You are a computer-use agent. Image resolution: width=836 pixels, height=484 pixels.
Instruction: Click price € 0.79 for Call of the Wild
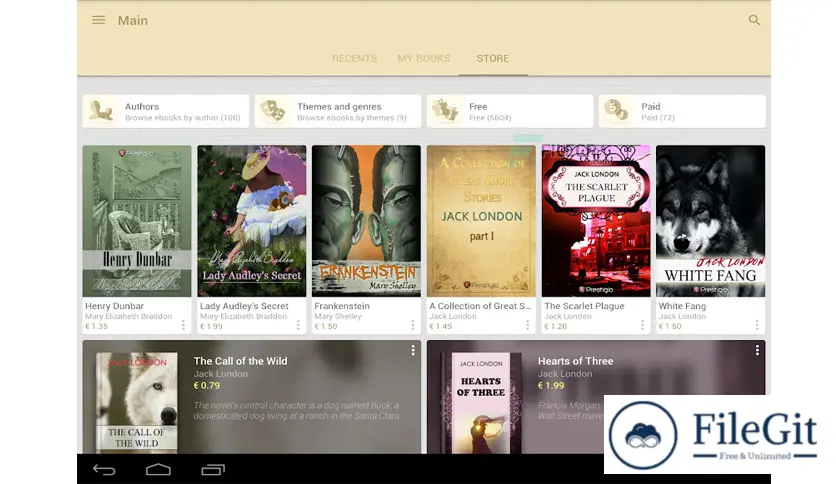[207, 385]
